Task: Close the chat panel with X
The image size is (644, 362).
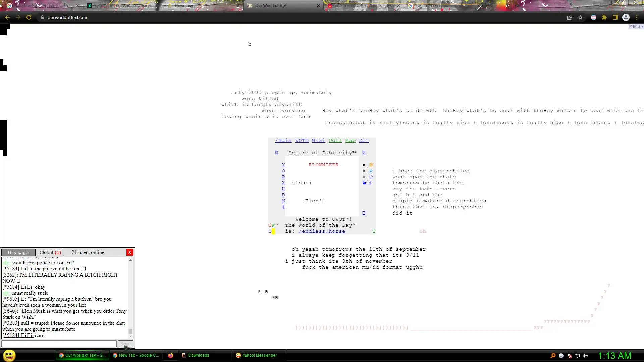Action: click(130, 252)
